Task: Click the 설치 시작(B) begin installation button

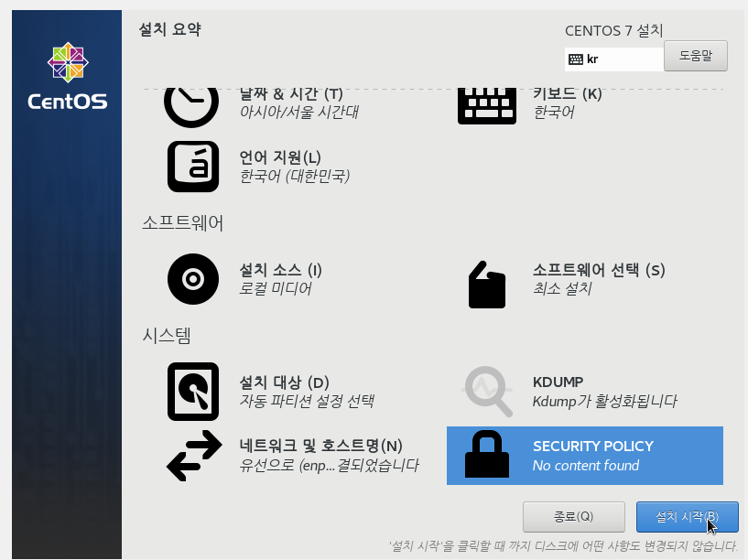Action: 687,517
